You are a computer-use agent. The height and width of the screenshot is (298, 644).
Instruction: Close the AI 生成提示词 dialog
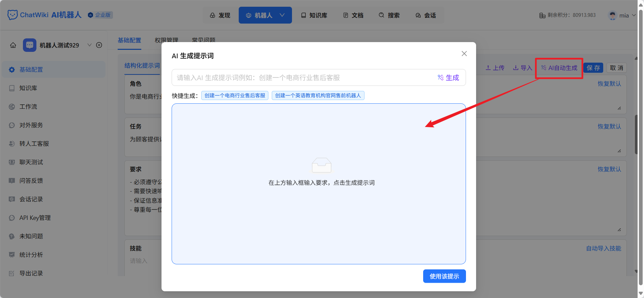tap(464, 54)
